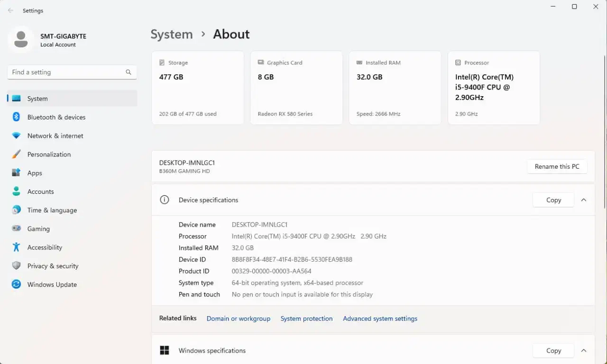Select the Accessibility figure icon
The width and height of the screenshot is (607, 364).
tap(16, 247)
